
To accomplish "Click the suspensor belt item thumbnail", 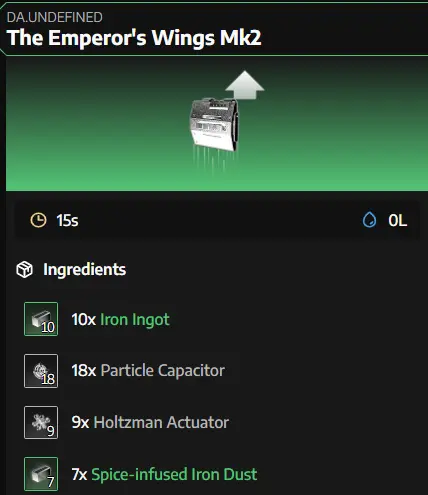I will pos(214,125).
